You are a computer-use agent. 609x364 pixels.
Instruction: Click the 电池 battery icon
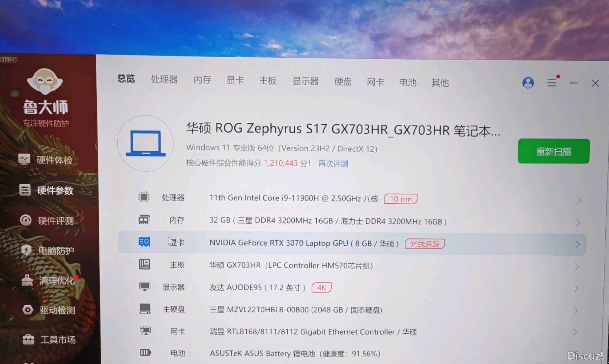coord(146,353)
